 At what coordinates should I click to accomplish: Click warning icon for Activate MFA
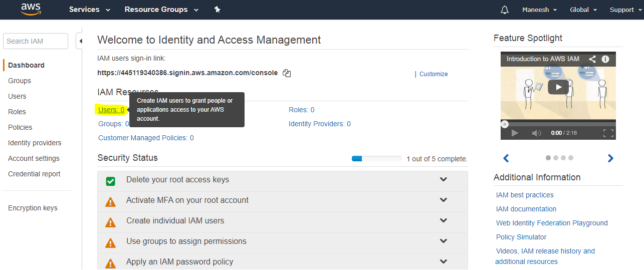(110, 202)
